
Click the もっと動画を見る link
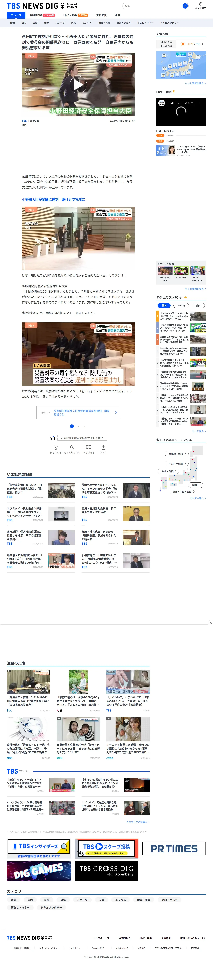196,289
